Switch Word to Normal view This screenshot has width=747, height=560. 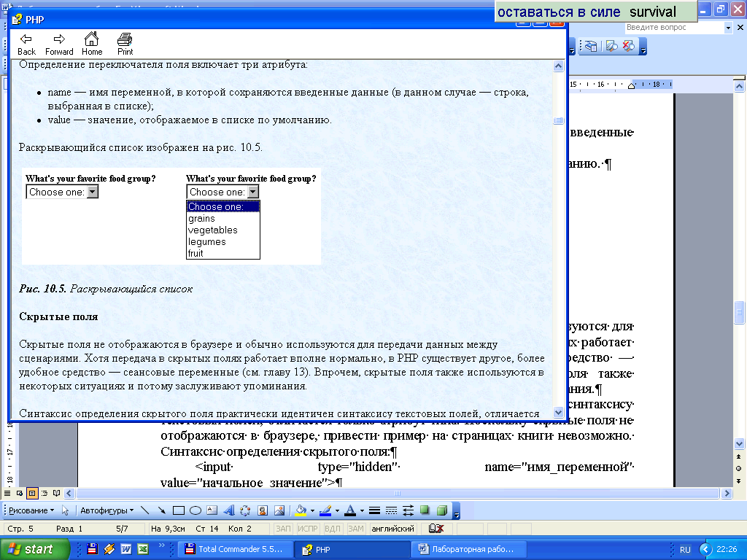point(7,493)
